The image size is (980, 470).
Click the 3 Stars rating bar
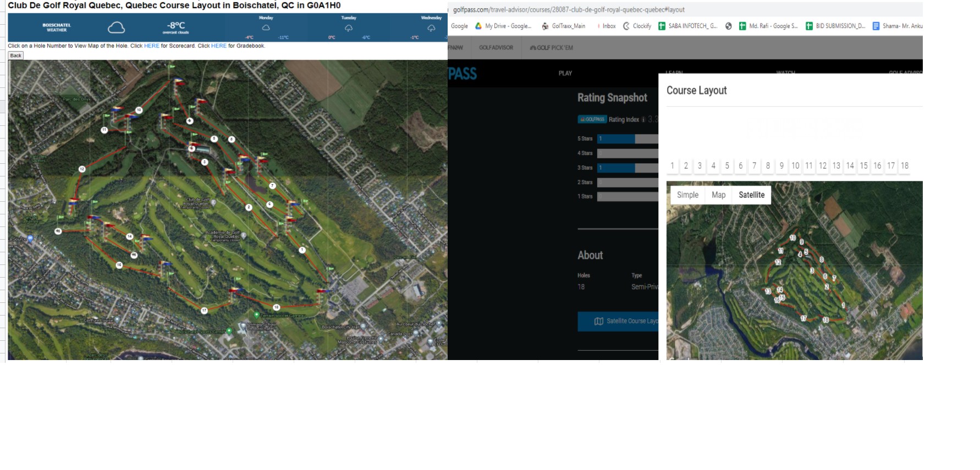pos(627,168)
